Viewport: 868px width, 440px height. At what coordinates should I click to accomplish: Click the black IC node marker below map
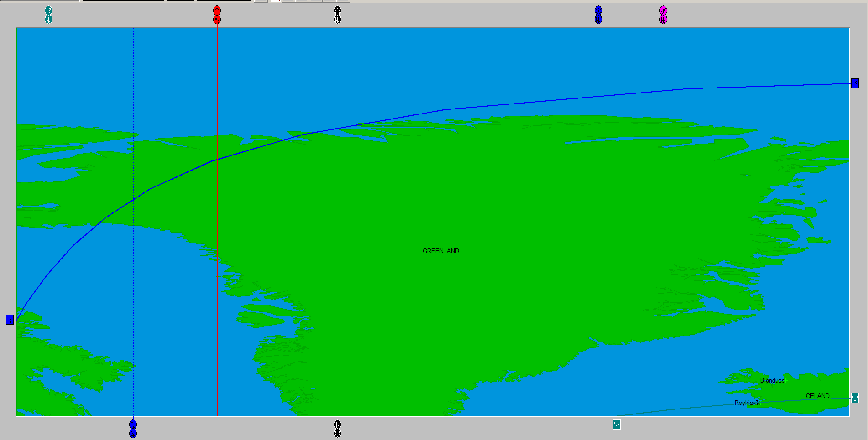tap(337, 429)
